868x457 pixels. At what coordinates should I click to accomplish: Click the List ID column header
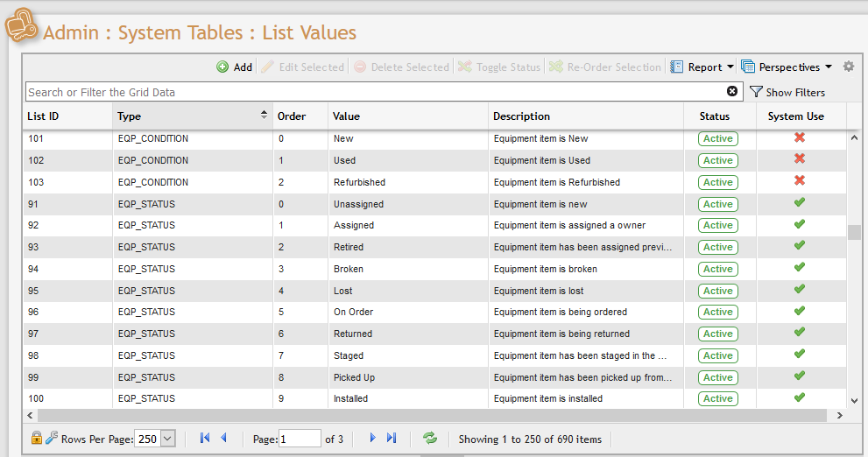[67, 116]
